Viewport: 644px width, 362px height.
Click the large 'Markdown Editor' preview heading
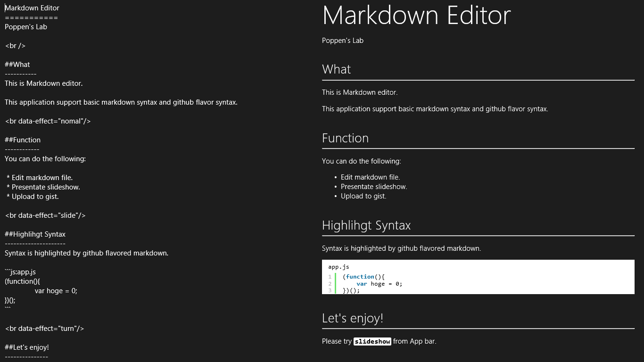click(x=416, y=15)
